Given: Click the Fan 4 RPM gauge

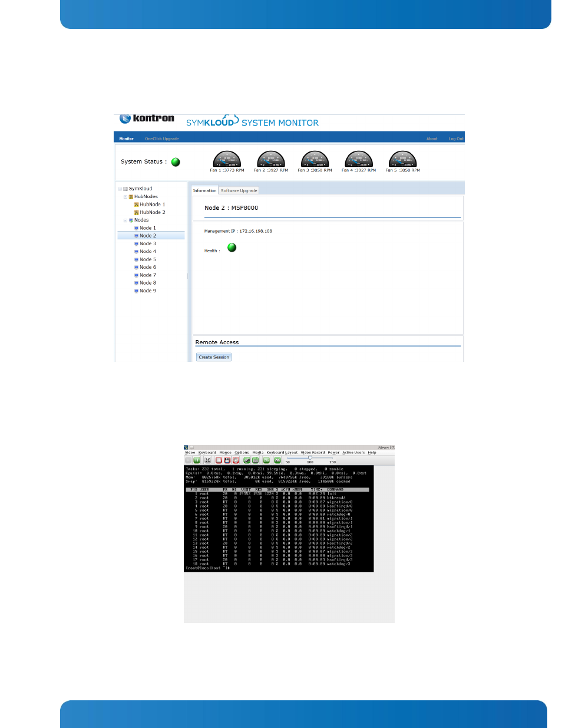Looking at the screenshot, I should point(359,159).
